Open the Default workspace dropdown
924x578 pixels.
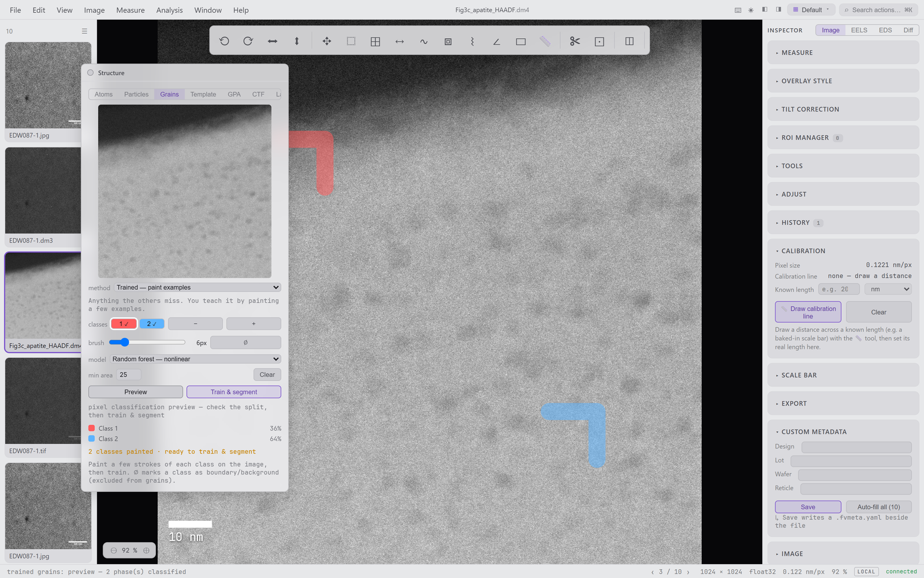coord(811,10)
